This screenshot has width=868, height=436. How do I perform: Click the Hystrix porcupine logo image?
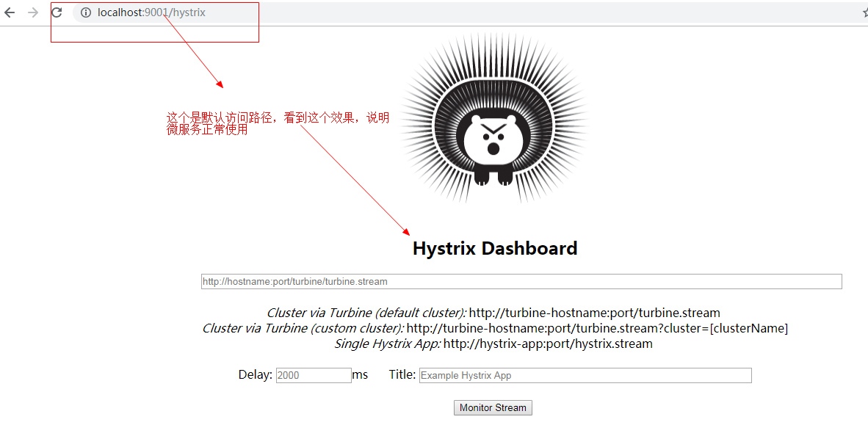tap(493, 118)
